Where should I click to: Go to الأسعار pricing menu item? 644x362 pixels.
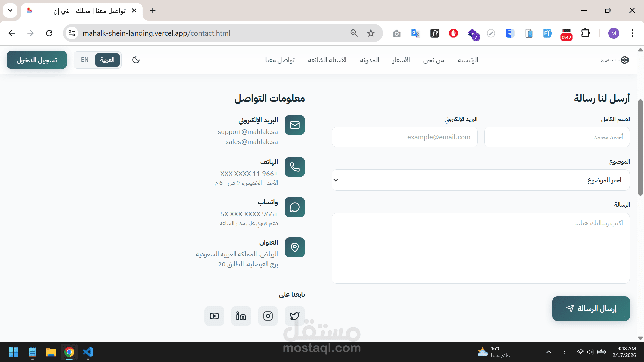coord(401,60)
